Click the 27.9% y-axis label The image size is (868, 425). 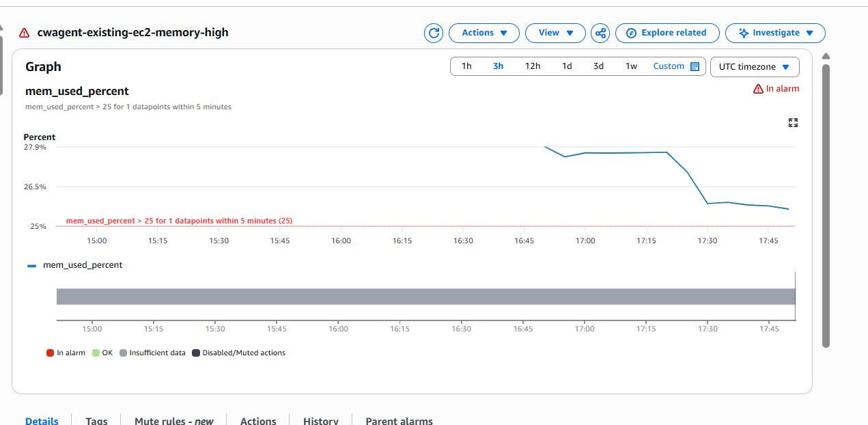click(35, 147)
